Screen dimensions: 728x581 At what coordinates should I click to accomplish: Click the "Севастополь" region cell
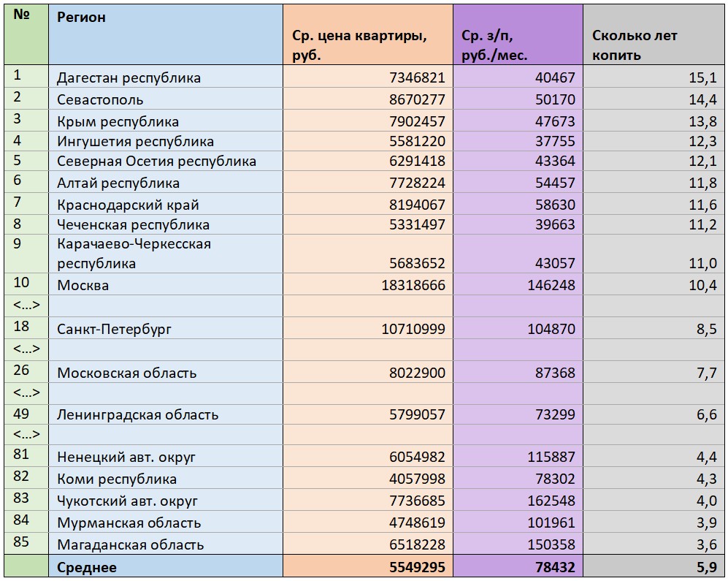(x=101, y=99)
